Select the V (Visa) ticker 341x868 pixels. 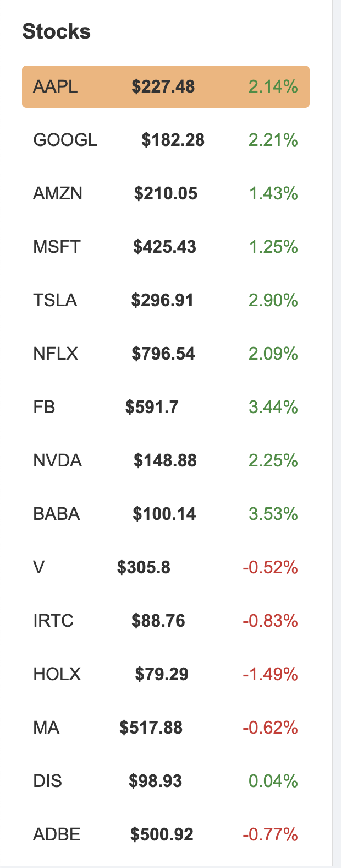pyautogui.click(x=39, y=567)
